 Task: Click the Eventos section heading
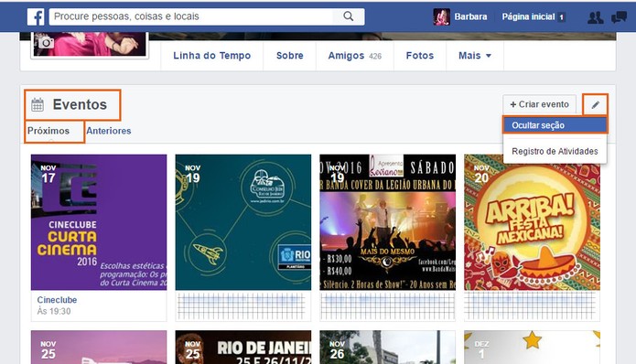pyautogui.click(x=80, y=104)
